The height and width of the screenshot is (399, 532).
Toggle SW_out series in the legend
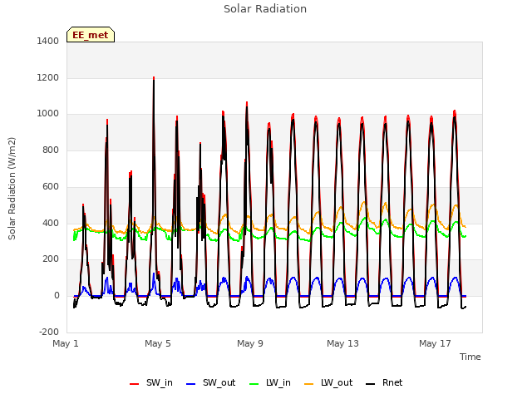tap(210, 382)
